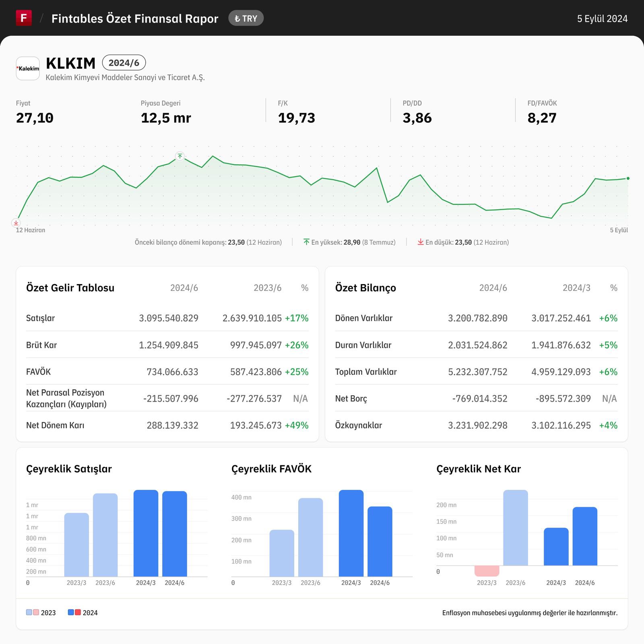
Task: Click the Net Borç value -769.014.352
Action: pos(480,398)
